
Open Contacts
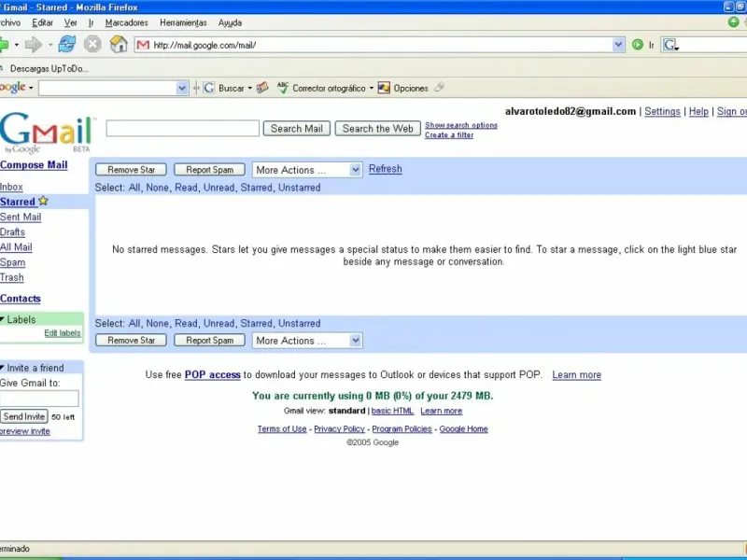point(21,299)
